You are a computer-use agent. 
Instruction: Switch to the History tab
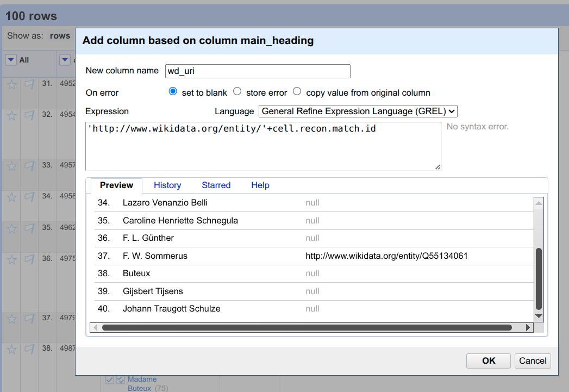click(x=167, y=185)
